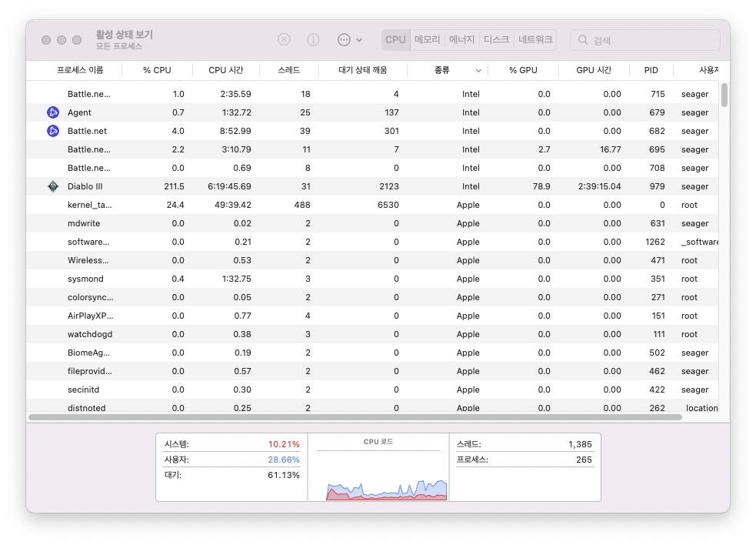Sort by 종류 column header
Screen dimensions: 756x545
tap(442, 70)
